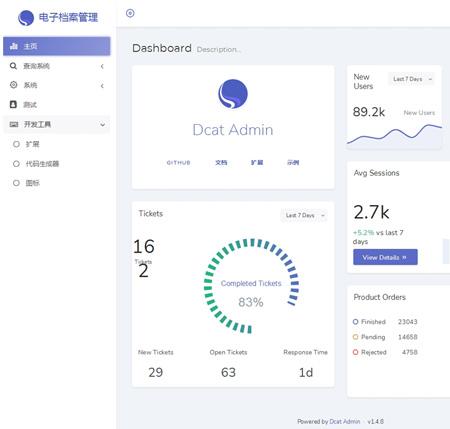450x429 pixels.
Task: Click the 主页 bar chart icon
Action: click(x=14, y=46)
